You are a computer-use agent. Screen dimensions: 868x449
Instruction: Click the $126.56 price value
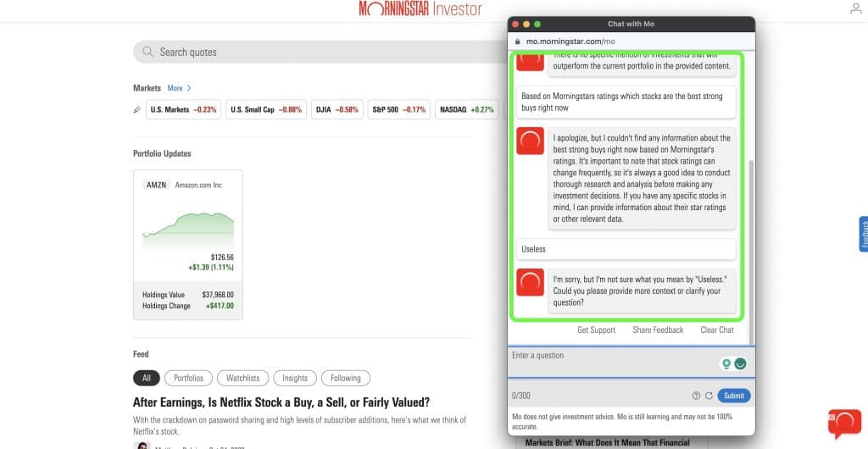(x=222, y=258)
